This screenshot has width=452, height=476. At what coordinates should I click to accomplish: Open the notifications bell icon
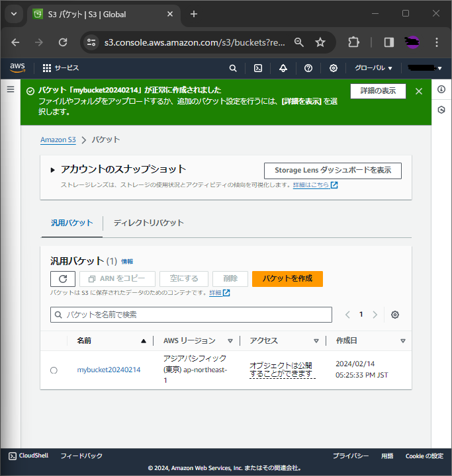pyautogui.click(x=283, y=68)
